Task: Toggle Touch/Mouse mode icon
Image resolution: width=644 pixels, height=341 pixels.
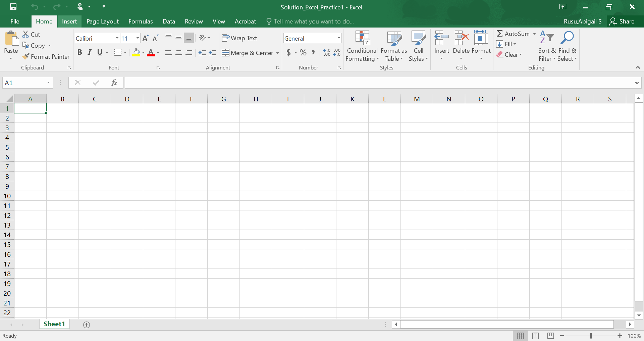Action: tap(80, 7)
